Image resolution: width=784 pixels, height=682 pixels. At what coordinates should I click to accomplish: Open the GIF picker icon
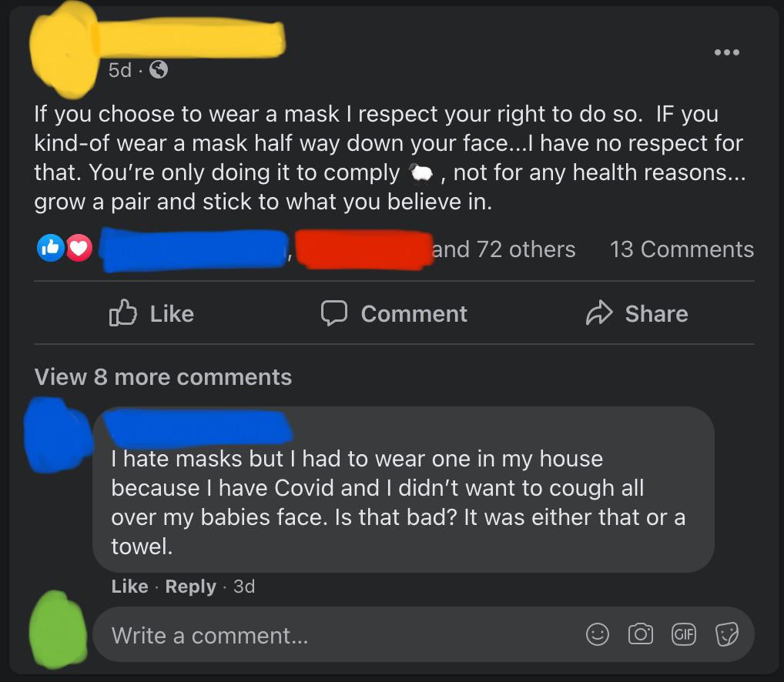[683, 635]
